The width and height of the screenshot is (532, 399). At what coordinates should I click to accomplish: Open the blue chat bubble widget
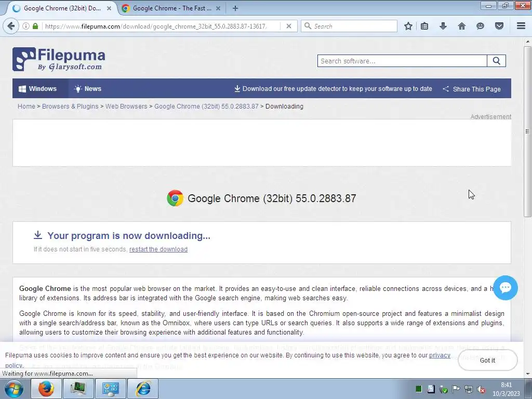505,288
